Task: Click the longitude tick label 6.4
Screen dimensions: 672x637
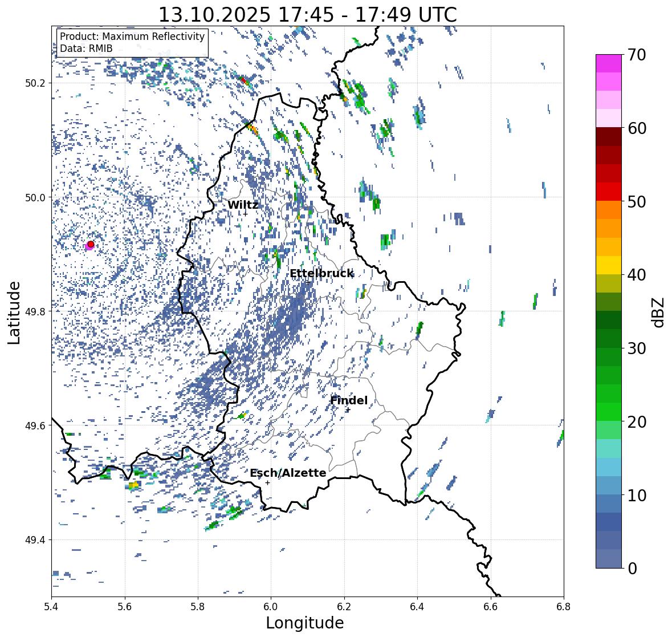Action: click(417, 607)
